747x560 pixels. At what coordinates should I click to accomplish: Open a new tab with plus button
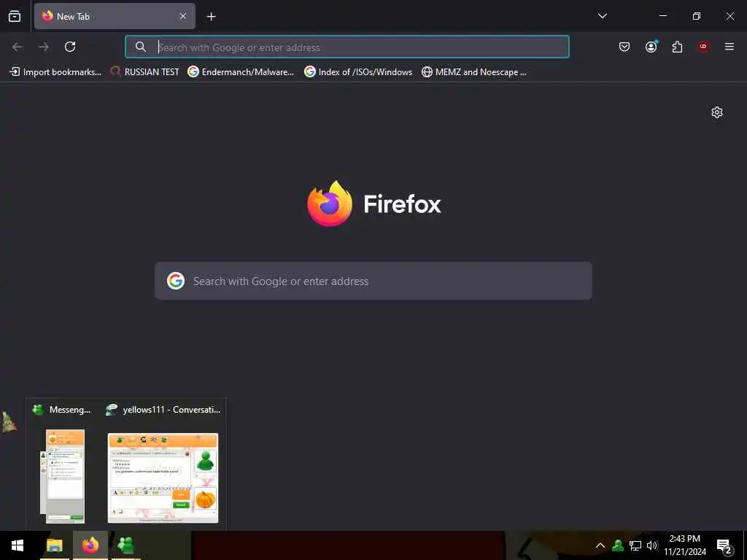[x=211, y=17]
